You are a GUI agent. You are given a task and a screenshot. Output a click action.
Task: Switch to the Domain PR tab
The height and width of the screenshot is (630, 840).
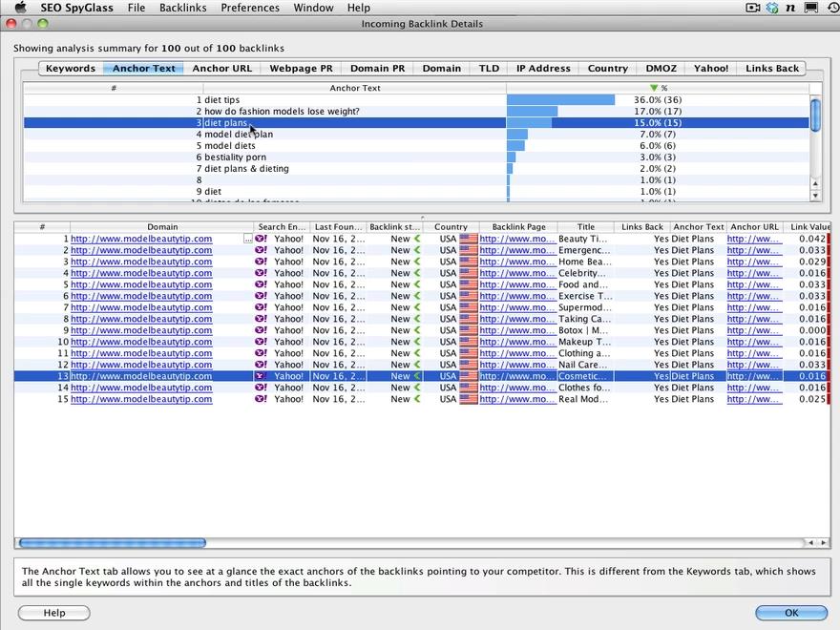point(377,68)
